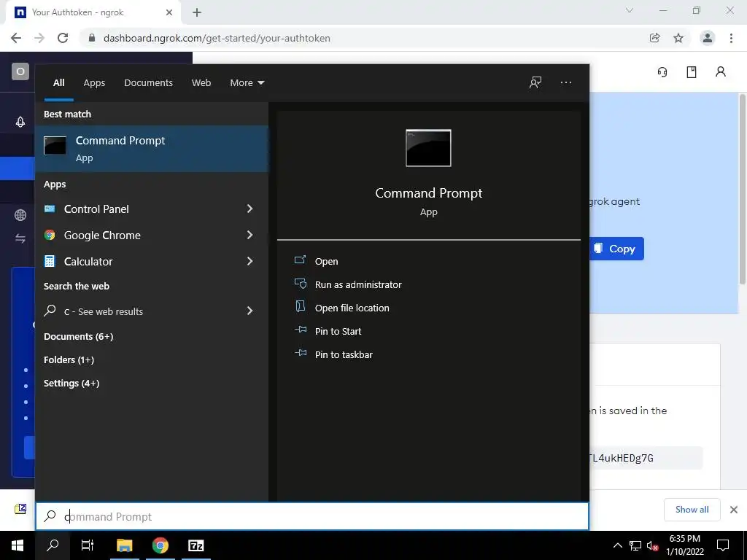Open Chrome tab search chevron
747x560 pixels.
(630, 10)
